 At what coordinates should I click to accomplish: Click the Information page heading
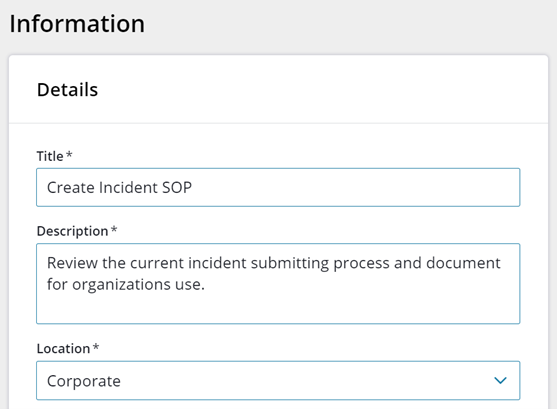tap(77, 24)
